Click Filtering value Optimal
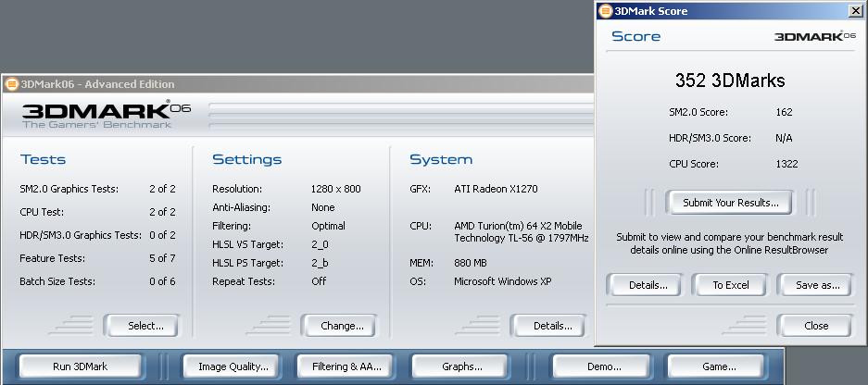868x385 pixels. 328,226
